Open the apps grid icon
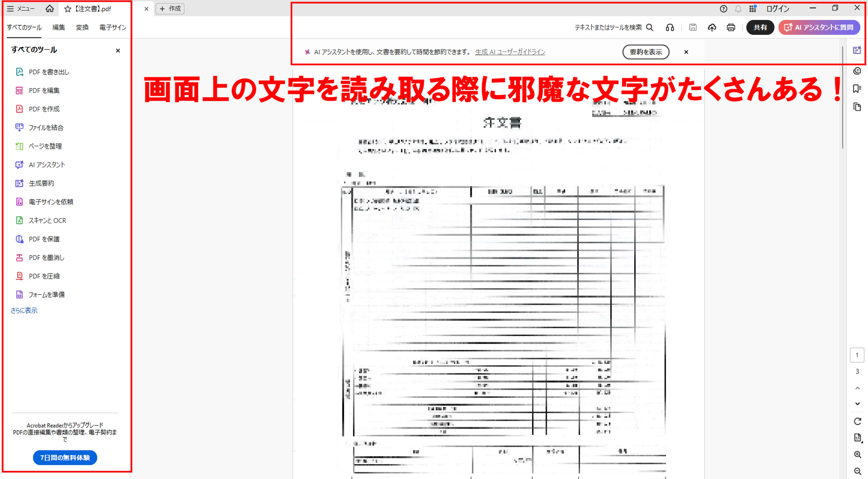Screen dimensions: 868x479 pyautogui.click(x=753, y=9)
